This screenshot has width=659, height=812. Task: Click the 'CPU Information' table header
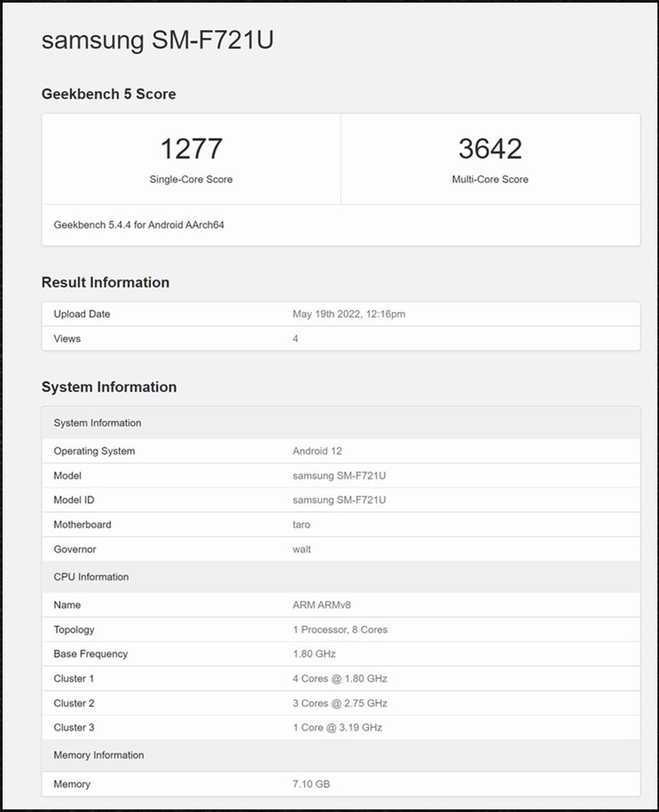coord(341,577)
